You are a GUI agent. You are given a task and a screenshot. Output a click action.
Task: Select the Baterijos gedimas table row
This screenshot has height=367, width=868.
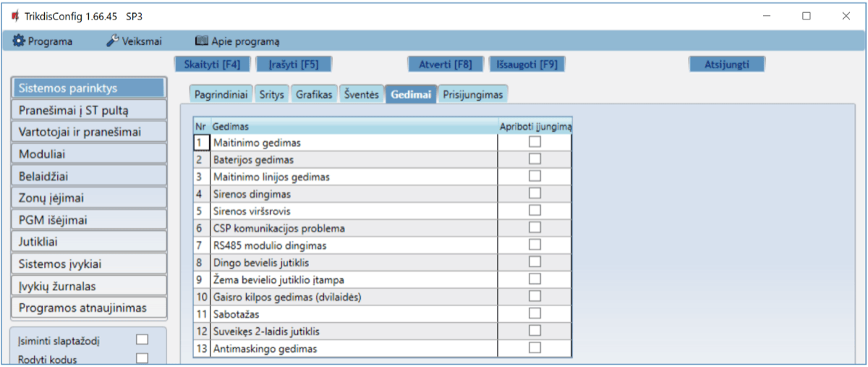tap(354, 159)
